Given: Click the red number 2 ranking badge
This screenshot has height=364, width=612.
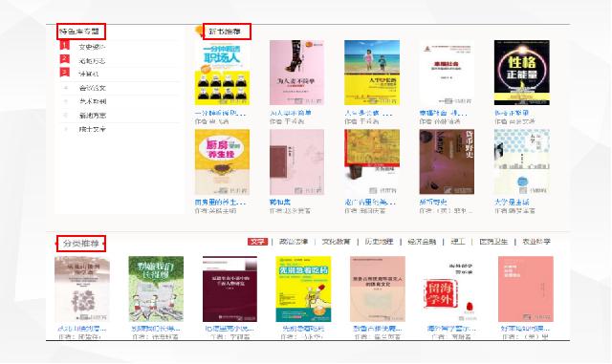Looking at the screenshot, I should click(64, 59).
